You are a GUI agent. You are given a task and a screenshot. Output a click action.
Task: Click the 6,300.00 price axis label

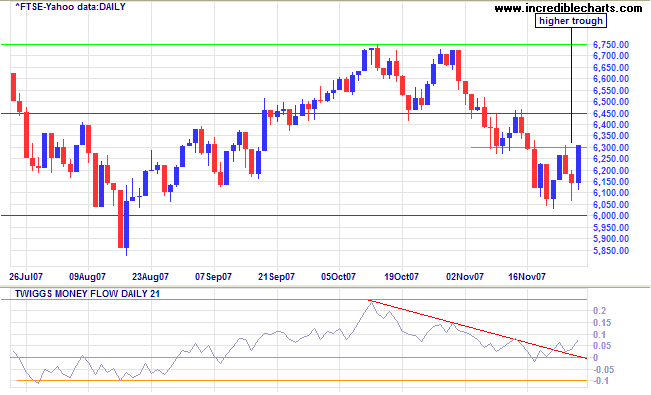(x=611, y=147)
